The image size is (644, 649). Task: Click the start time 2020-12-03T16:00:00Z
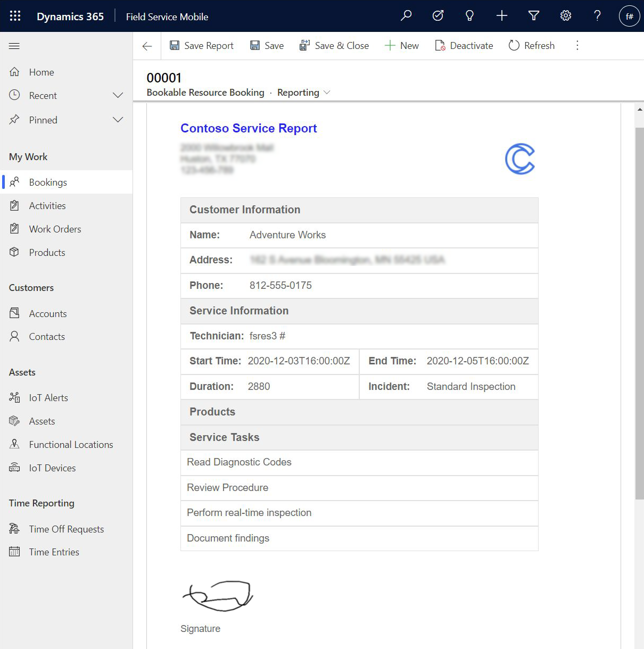click(x=299, y=361)
